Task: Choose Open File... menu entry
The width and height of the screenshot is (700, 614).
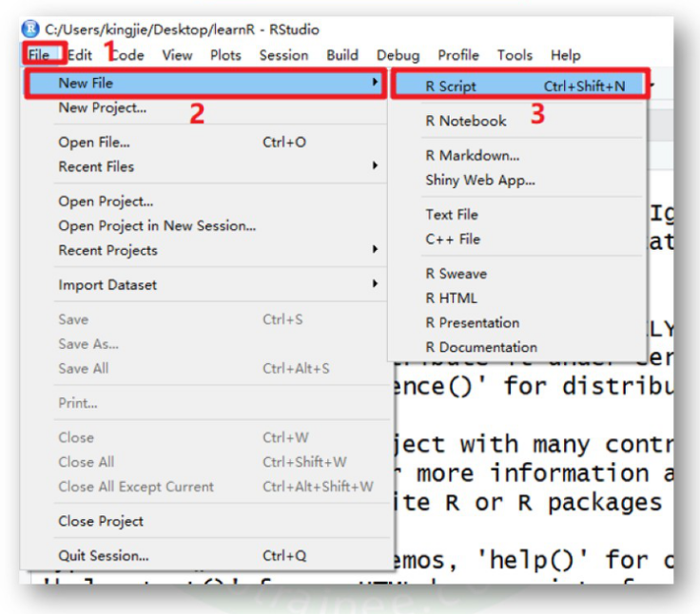Action: click(x=94, y=142)
